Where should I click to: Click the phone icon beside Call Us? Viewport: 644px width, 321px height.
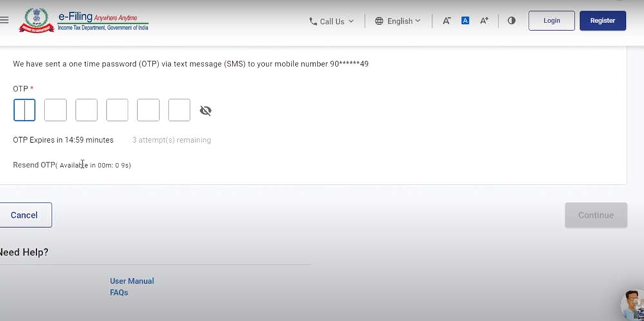[313, 21]
